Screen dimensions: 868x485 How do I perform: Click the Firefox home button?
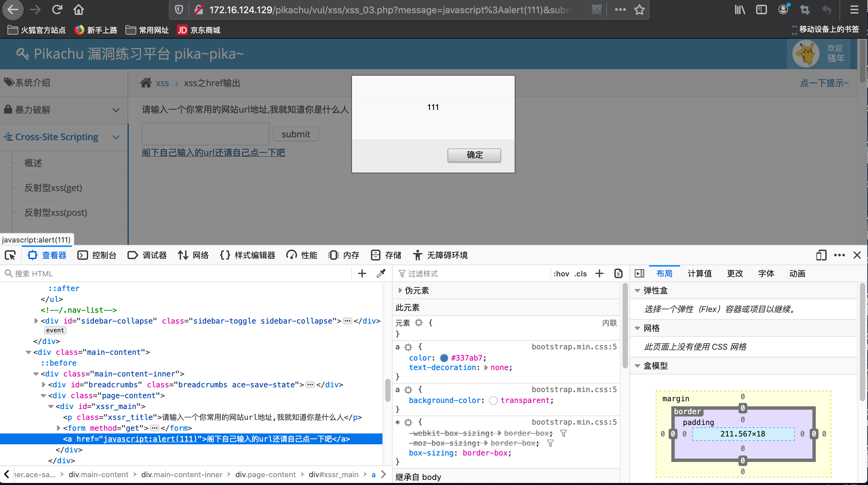click(x=78, y=9)
